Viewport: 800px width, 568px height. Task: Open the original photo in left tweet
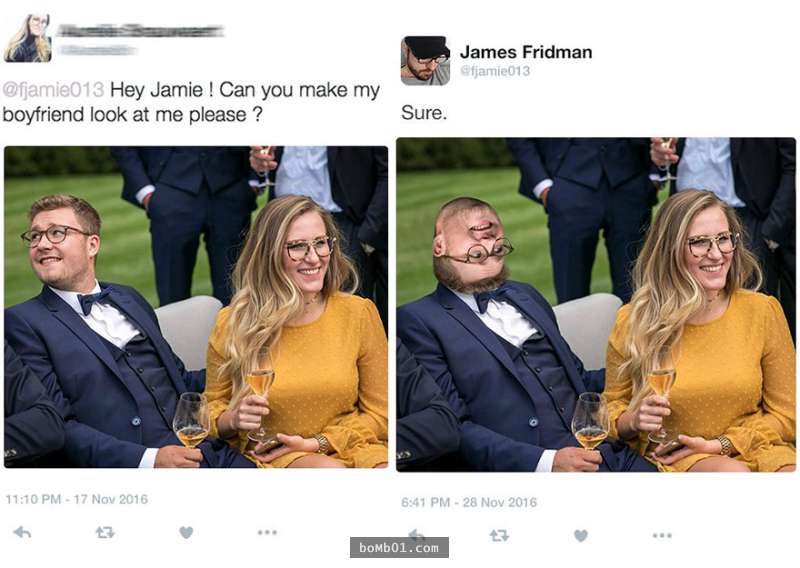point(196,307)
